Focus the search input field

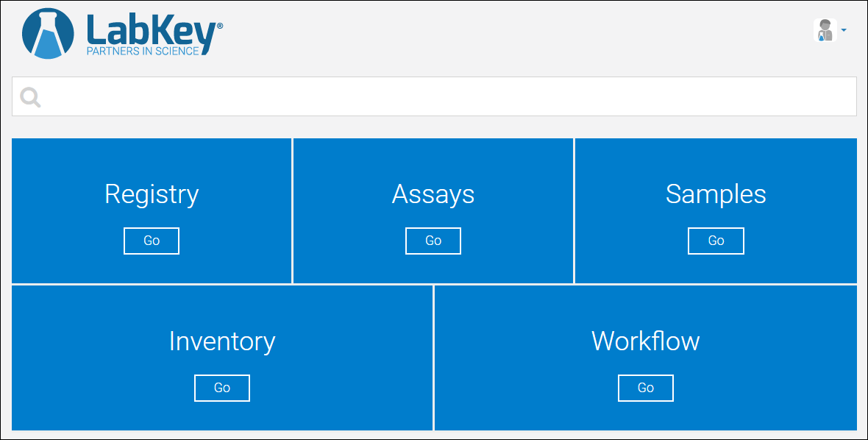pos(434,96)
